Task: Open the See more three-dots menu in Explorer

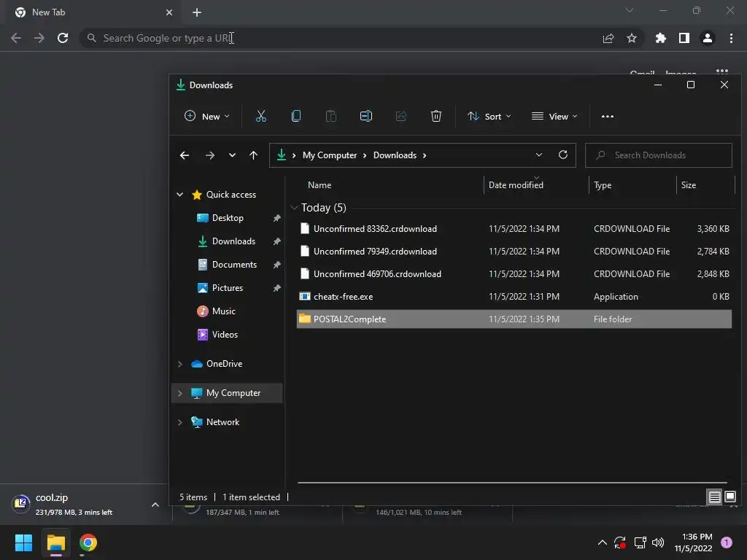Action: click(x=608, y=116)
